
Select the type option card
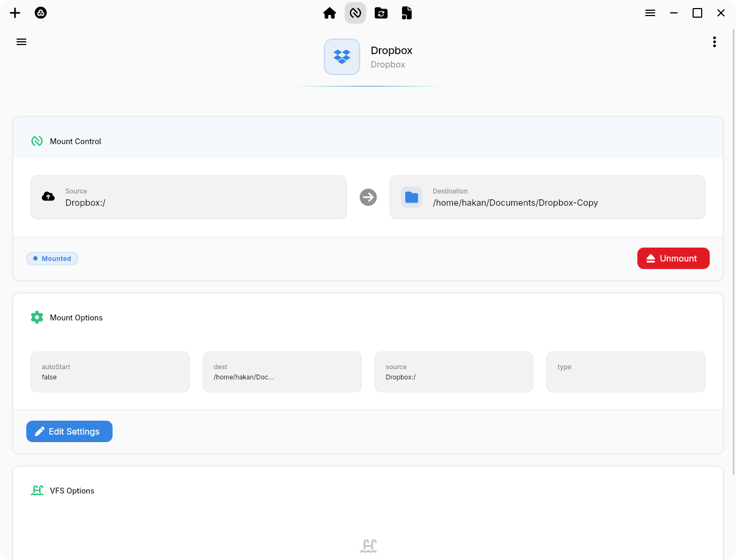pyautogui.click(x=626, y=372)
